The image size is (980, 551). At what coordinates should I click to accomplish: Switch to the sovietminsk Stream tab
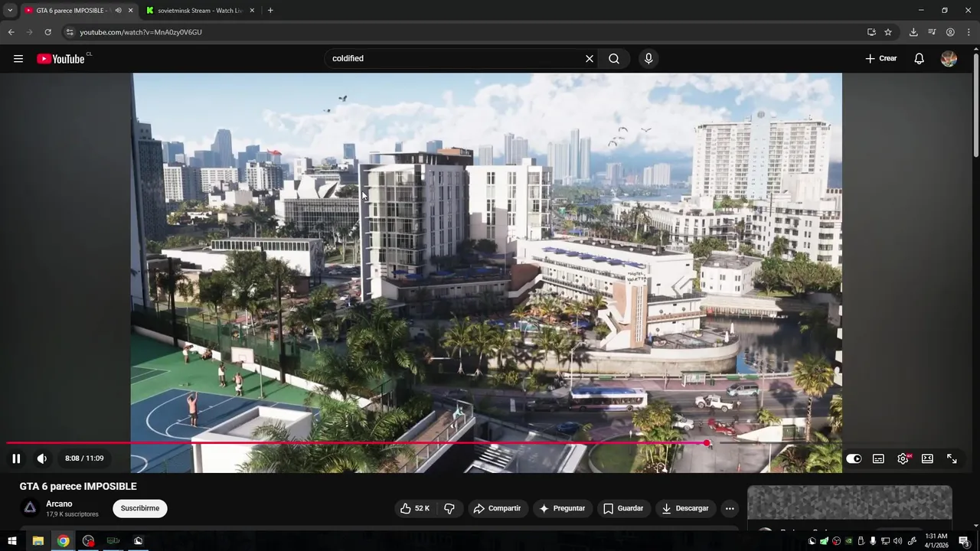click(200, 11)
